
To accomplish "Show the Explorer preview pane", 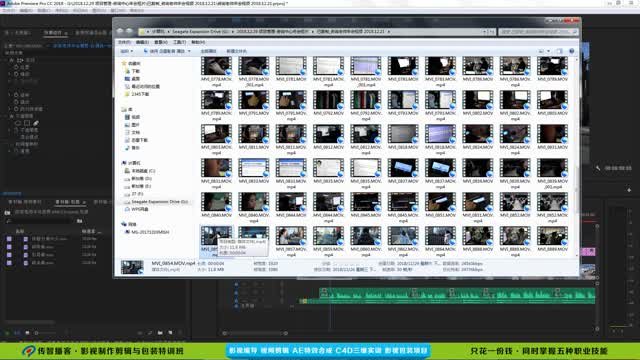I will (560, 51).
